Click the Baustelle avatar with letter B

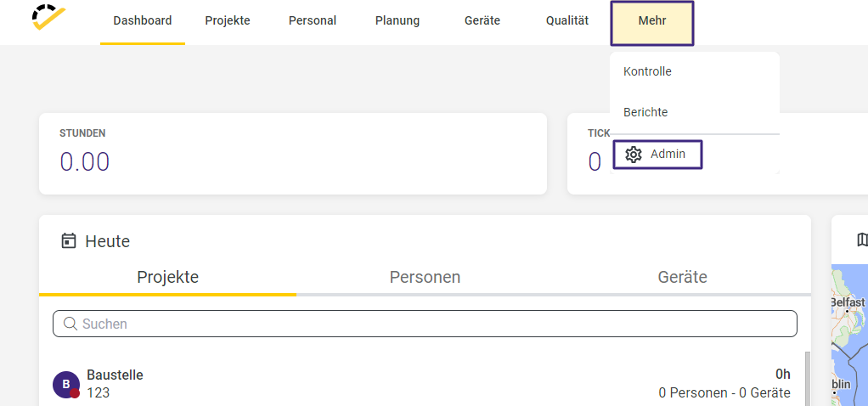click(x=66, y=385)
